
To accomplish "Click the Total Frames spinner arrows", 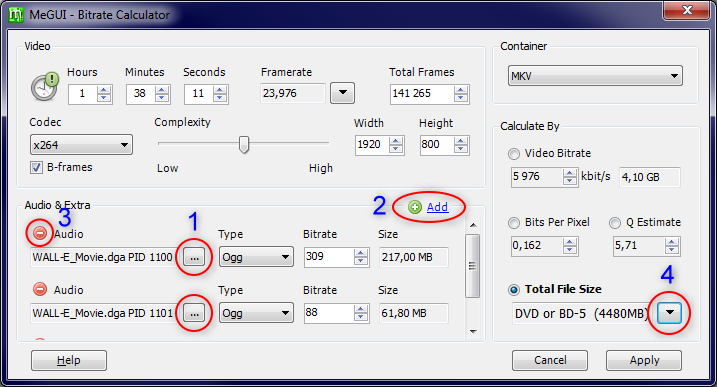I will pyautogui.click(x=461, y=94).
